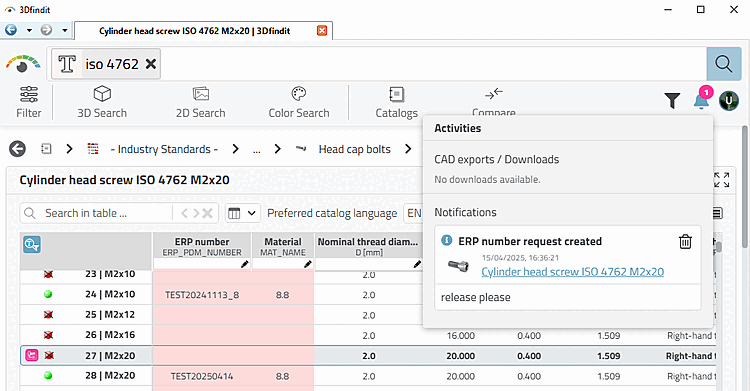Click the funnel filter icon
This screenshot has width=750, height=391.
pos(672,101)
